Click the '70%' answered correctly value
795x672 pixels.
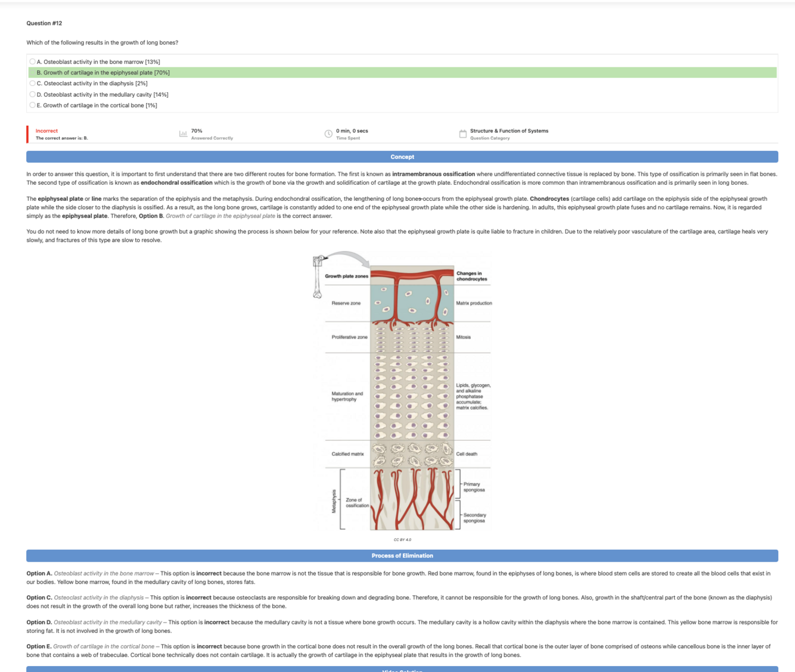coord(197,130)
